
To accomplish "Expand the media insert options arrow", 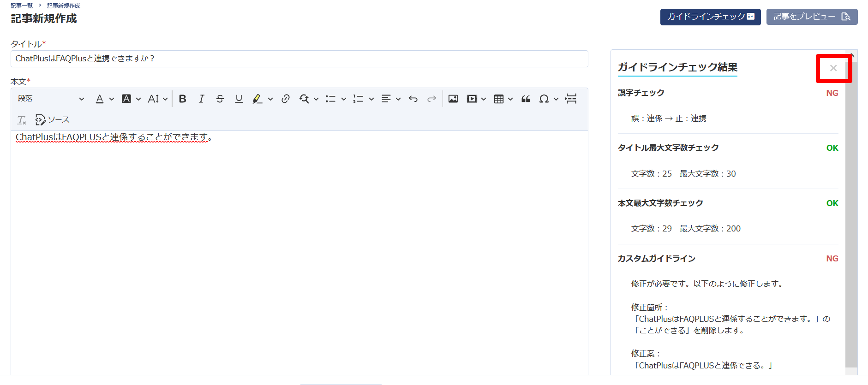I will tap(484, 99).
